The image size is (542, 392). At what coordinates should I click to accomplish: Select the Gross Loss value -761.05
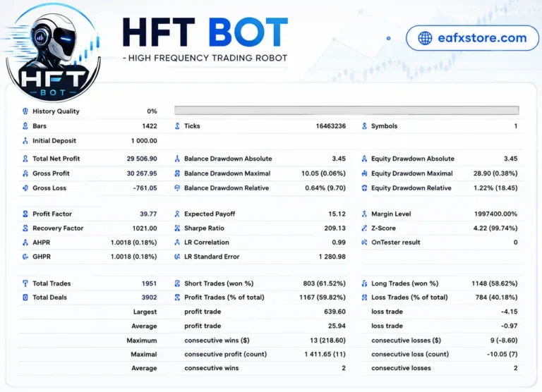[x=145, y=188]
